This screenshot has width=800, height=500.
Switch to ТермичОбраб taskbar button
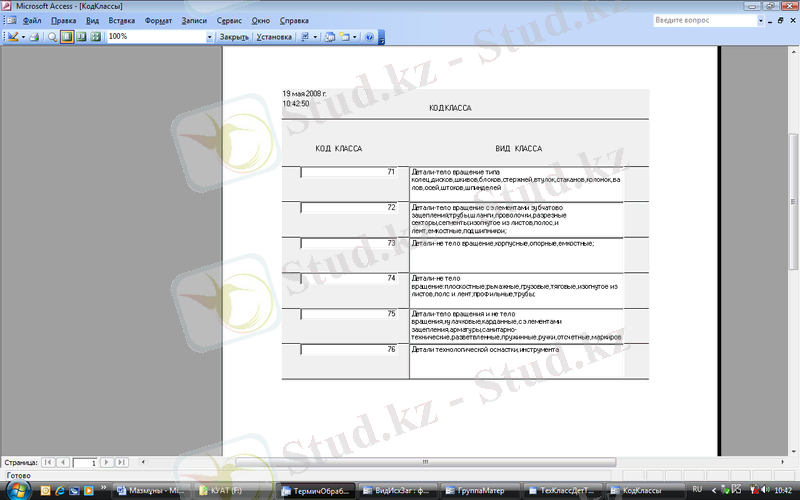(x=316, y=491)
